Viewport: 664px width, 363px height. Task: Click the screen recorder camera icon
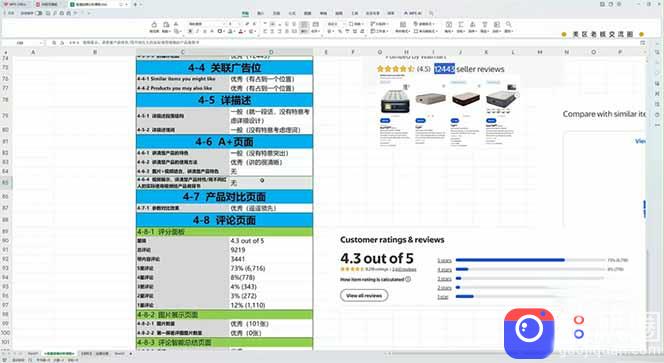[x=529, y=333]
